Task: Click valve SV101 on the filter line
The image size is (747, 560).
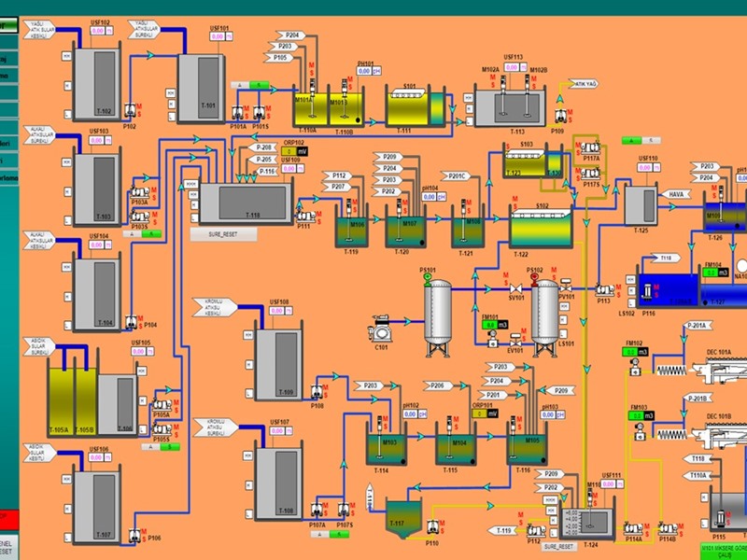Action: [516, 289]
